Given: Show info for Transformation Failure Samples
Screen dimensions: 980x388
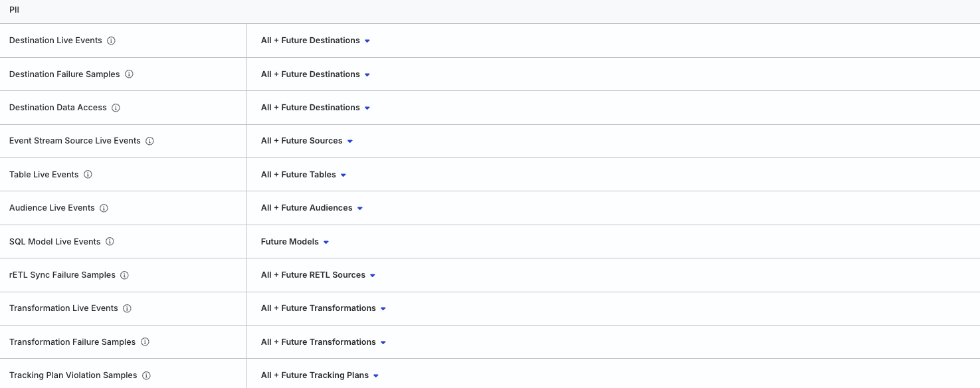Looking at the screenshot, I should point(145,341).
